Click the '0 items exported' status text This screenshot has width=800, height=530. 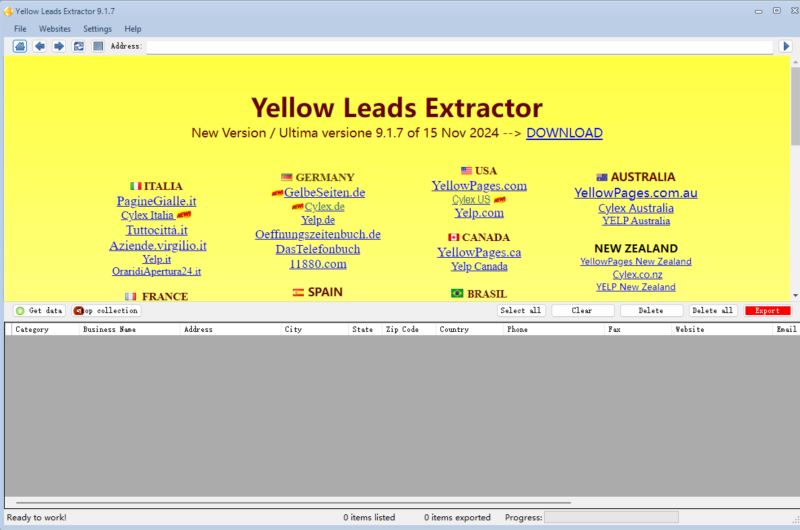click(x=457, y=517)
